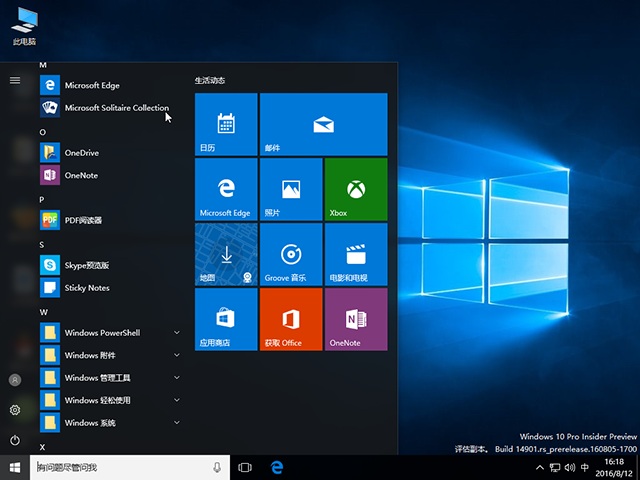Open the Movies & TV tile

(355, 254)
